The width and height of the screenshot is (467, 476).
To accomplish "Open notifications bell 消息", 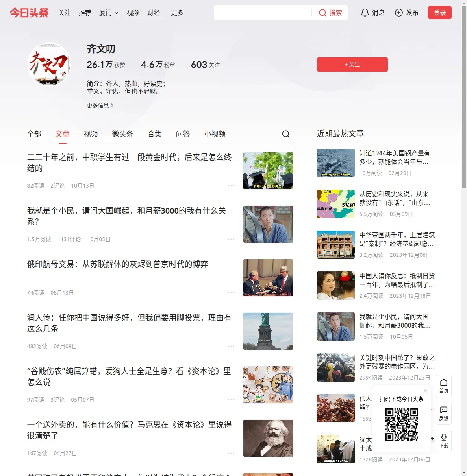I will pyautogui.click(x=365, y=13).
